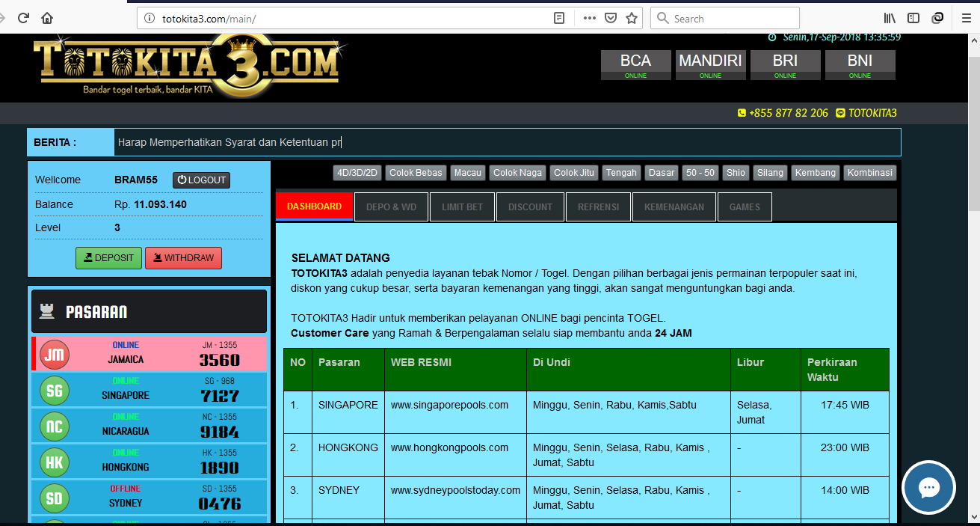Click the SD Sydney market icon
The height and width of the screenshot is (526, 980).
click(x=55, y=498)
